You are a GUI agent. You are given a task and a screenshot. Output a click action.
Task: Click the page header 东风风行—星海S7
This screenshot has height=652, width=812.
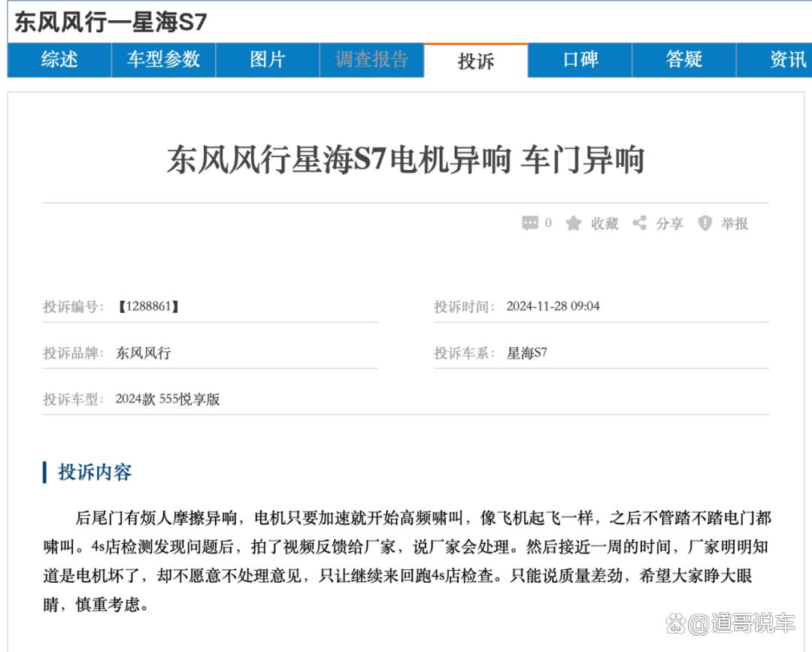111,23
